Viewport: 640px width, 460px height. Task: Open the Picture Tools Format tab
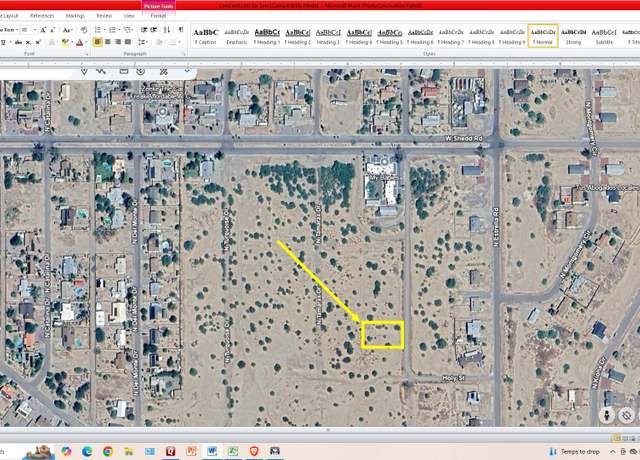(158, 16)
